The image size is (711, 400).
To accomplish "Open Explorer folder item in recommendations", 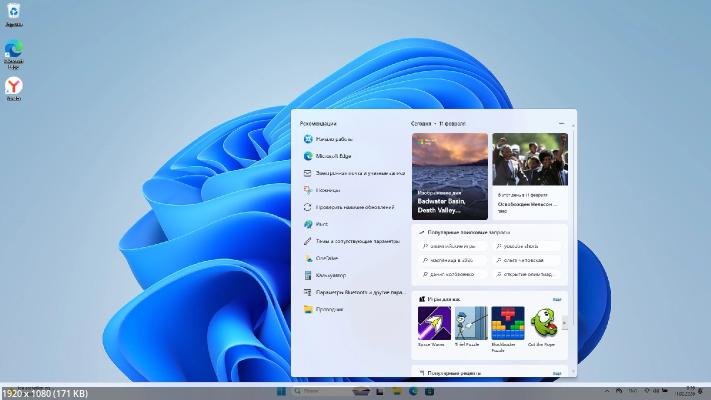I will (x=329, y=309).
